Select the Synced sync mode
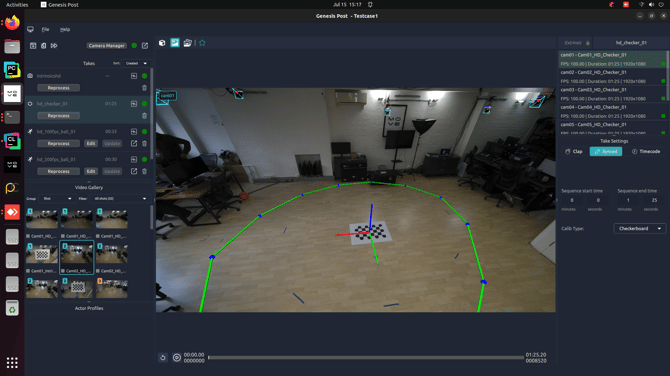This screenshot has width=670, height=376. click(606, 151)
